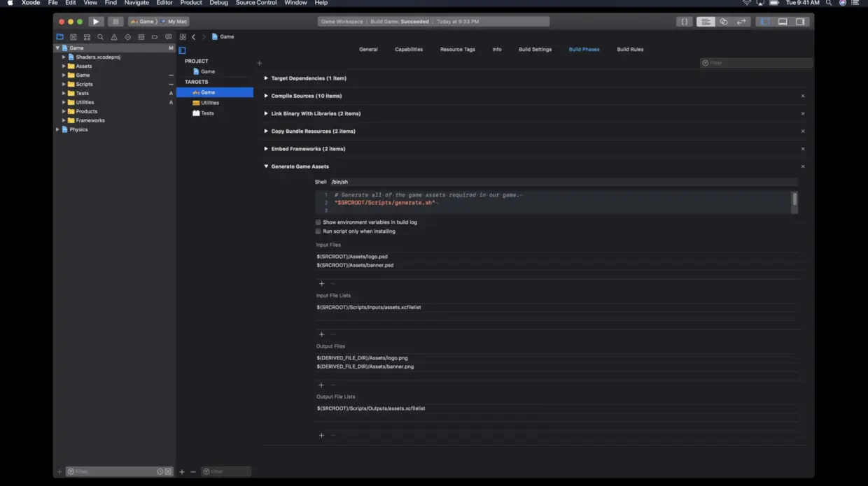Expand Compile Sources section

[266, 96]
